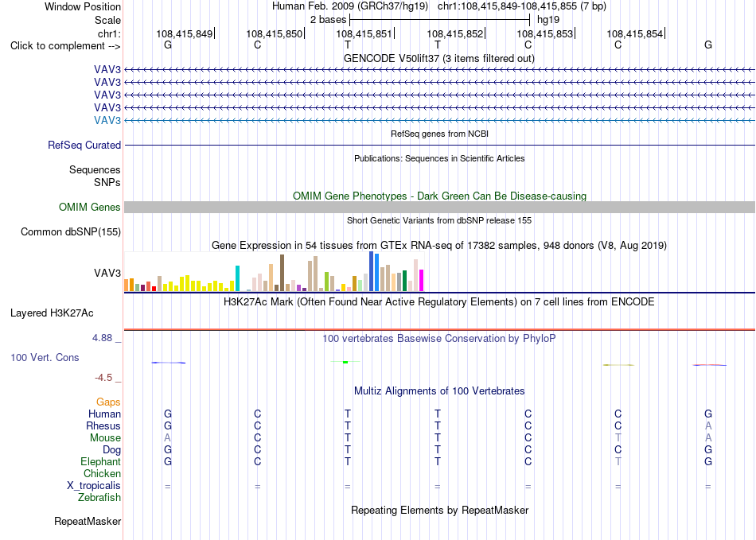Select the 'Chicken' species label
Screen dimensions: 756x540
click(x=102, y=473)
